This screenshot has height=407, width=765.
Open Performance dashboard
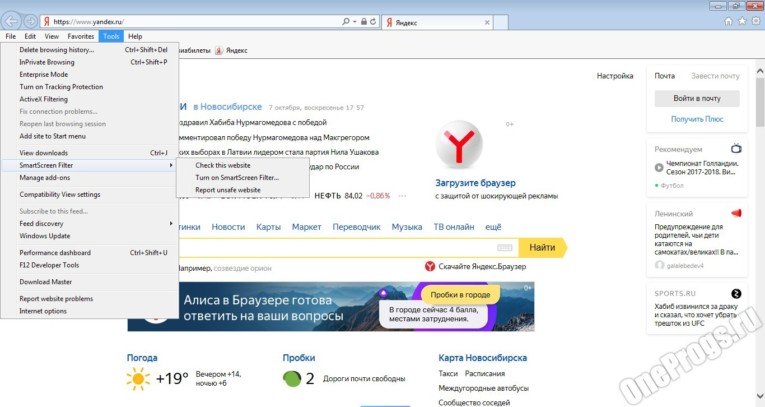tap(90, 253)
